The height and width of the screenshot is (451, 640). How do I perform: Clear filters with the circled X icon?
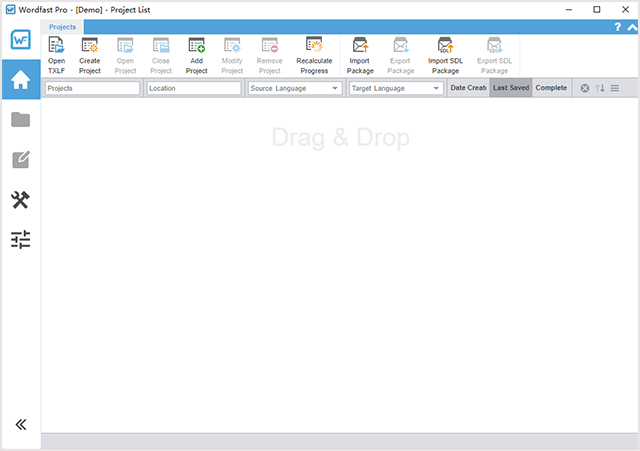(x=585, y=88)
